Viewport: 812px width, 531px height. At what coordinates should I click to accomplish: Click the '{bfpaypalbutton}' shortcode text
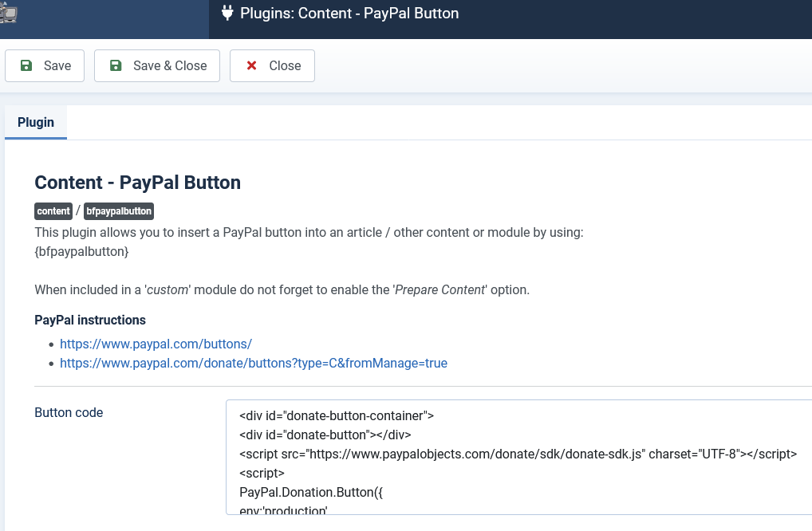[82, 251]
